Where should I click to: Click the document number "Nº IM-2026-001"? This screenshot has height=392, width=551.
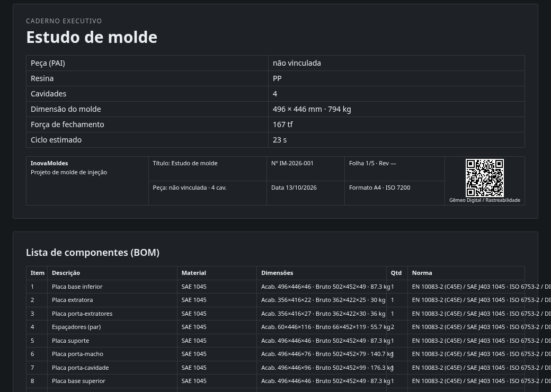(292, 163)
